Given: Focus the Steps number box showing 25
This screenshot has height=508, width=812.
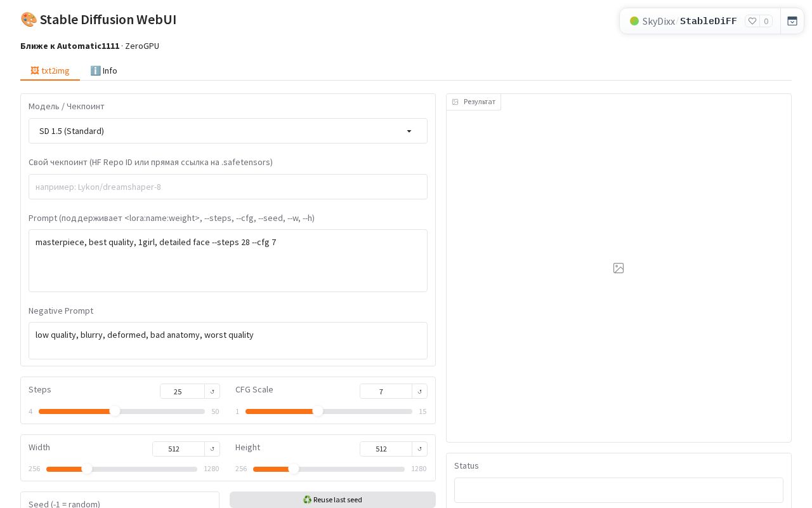Looking at the screenshot, I should click(182, 392).
